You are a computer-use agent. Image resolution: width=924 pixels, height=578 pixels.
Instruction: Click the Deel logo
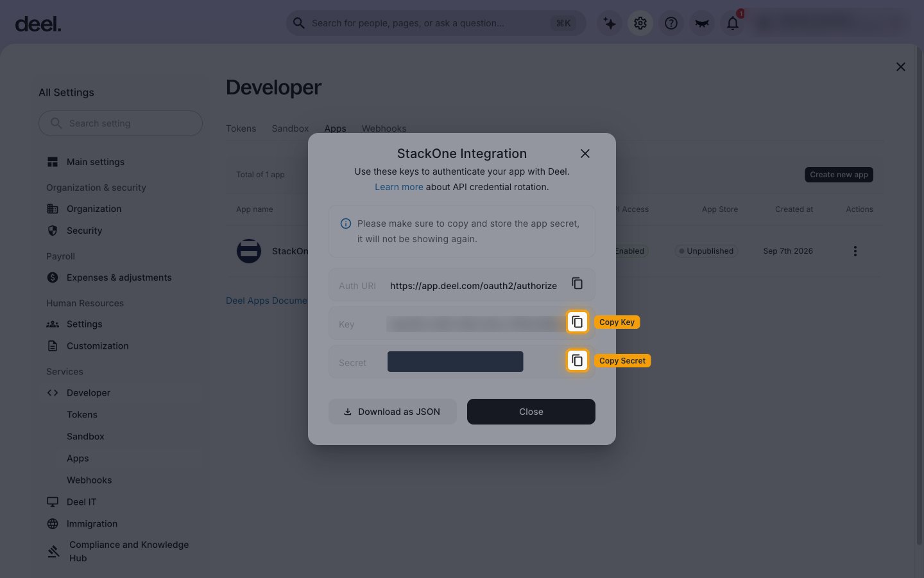coord(38,24)
